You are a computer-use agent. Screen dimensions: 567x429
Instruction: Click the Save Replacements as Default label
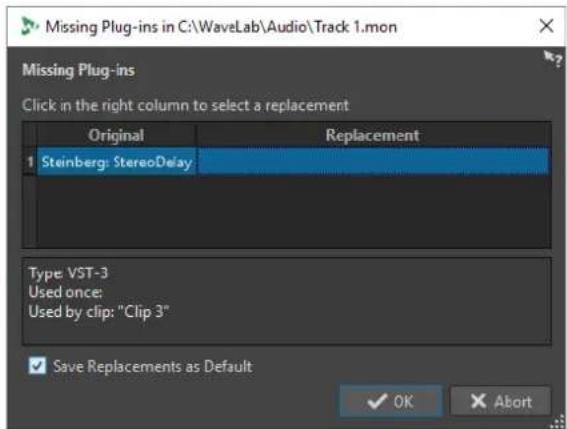pyautogui.click(x=152, y=366)
